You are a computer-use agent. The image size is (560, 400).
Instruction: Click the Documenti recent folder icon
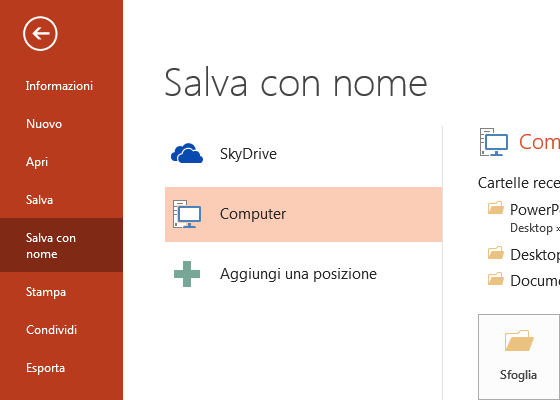[x=496, y=279]
